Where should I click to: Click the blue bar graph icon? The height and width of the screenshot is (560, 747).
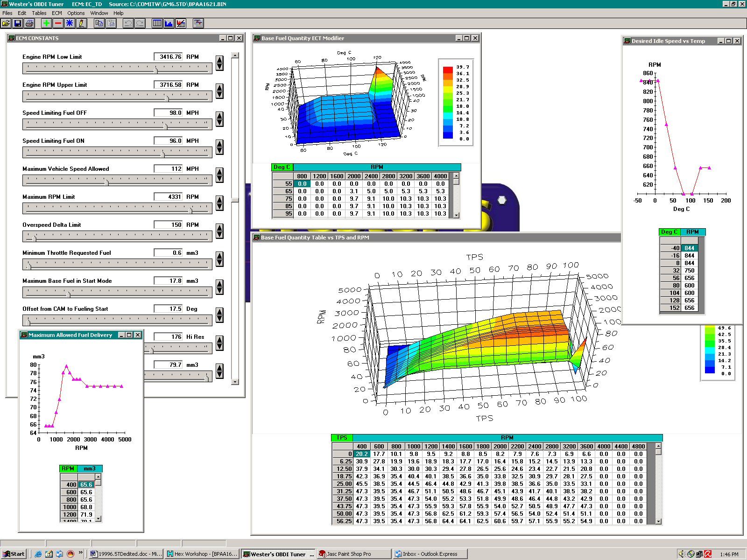(169, 23)
